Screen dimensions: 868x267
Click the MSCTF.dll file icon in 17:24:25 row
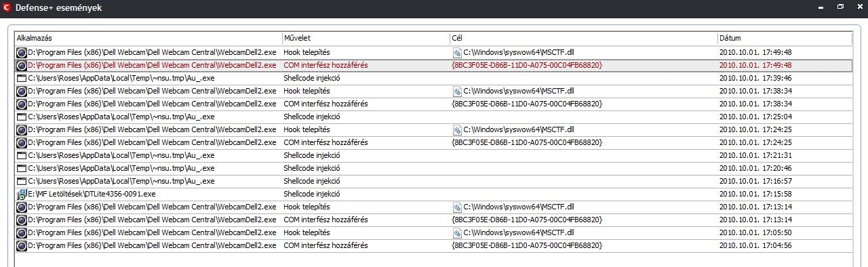457,129
